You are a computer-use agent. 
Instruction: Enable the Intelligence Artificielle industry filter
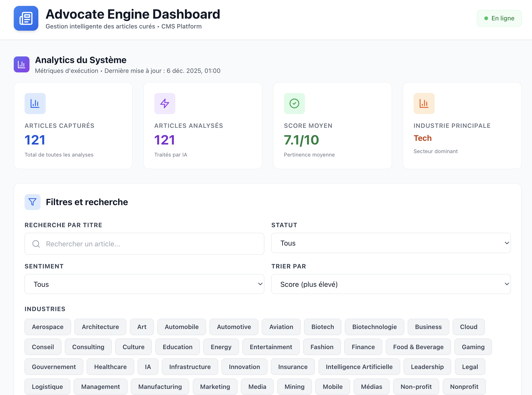359,367
